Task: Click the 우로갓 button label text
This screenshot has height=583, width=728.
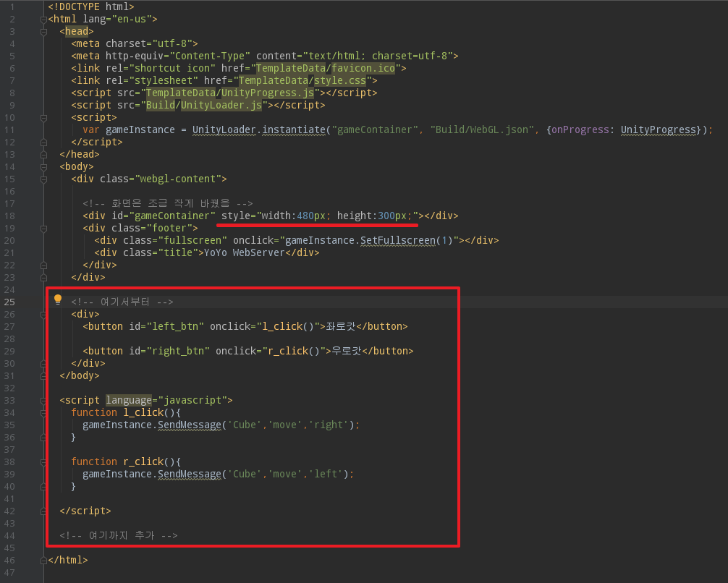Action: (x=346, y=352)
